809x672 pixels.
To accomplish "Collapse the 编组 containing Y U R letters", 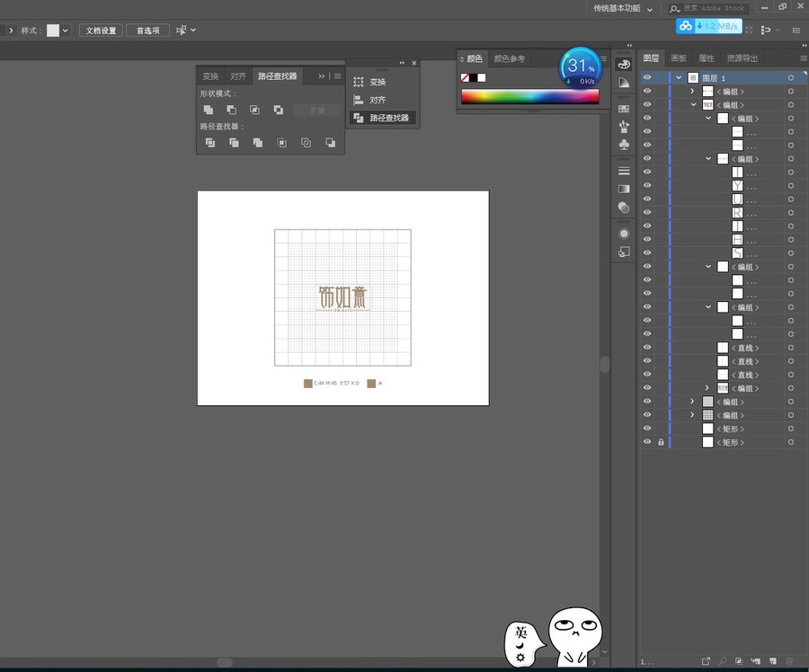I will click(x=708, y=159).
